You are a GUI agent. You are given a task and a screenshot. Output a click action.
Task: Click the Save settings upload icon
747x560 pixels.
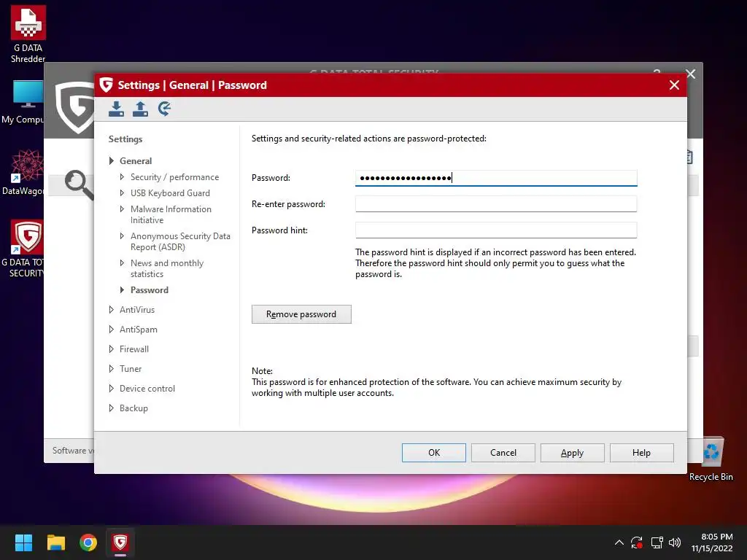point(140,109)
